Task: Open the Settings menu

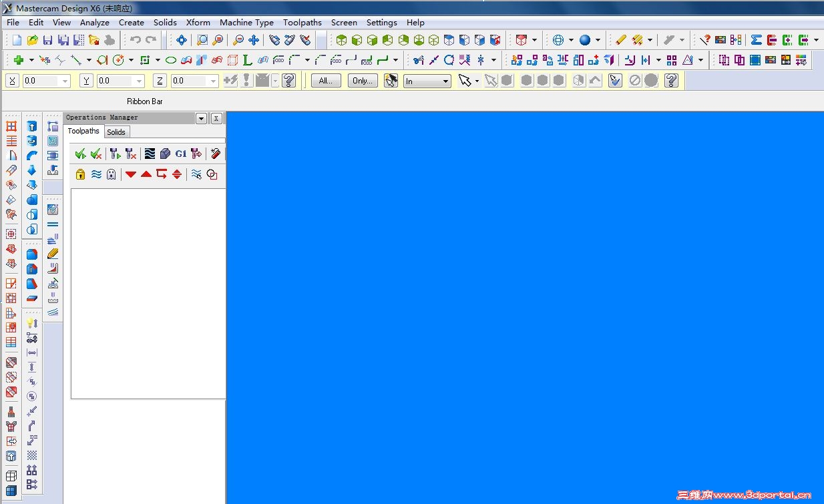Action: [382, 22]
